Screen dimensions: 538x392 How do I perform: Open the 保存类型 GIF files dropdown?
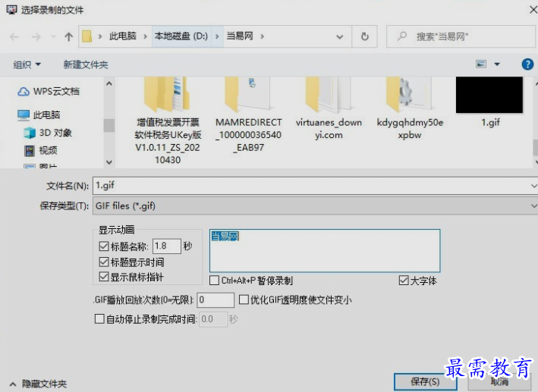click(x=315, y=205)
